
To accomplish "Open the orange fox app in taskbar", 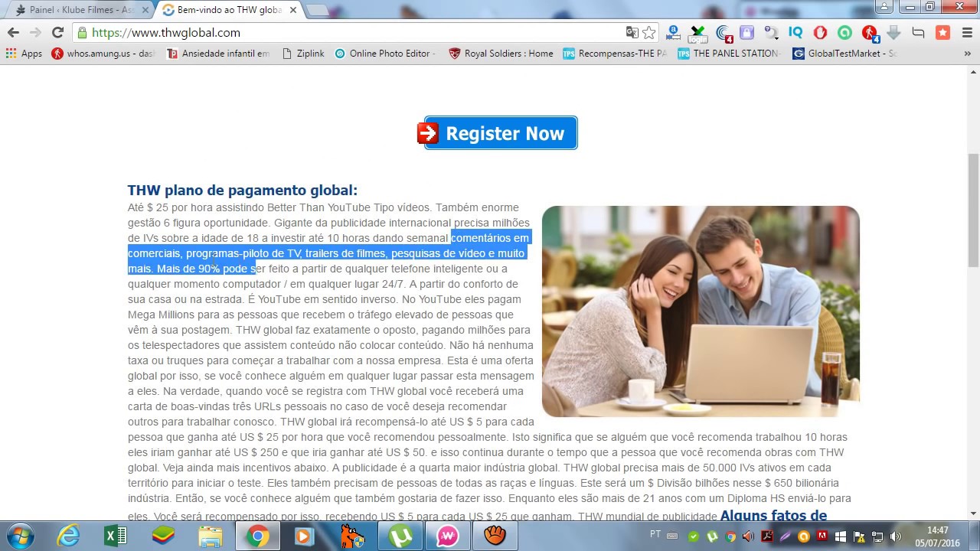I will coord(352,536).
